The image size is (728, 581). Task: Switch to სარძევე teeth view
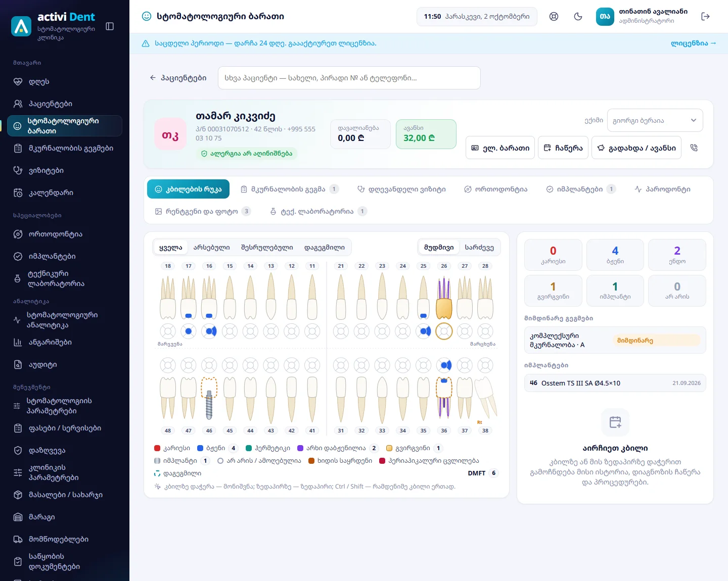click(479, 247)
